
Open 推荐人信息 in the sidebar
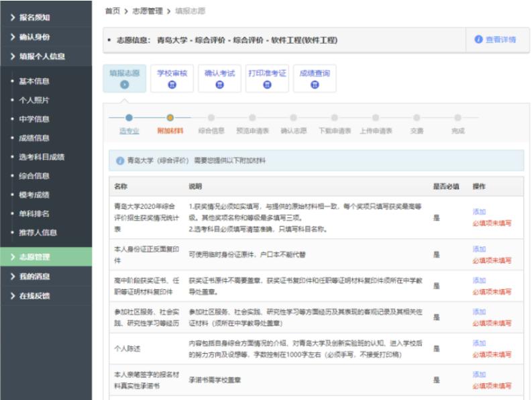pyautogui.click(x=38, y=233)
